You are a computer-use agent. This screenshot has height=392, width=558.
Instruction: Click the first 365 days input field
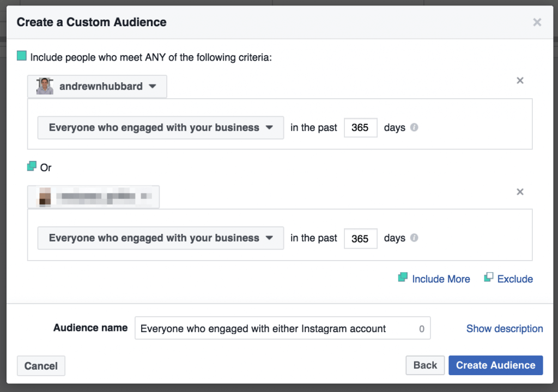pyautogui.click(x=360, y=128)
